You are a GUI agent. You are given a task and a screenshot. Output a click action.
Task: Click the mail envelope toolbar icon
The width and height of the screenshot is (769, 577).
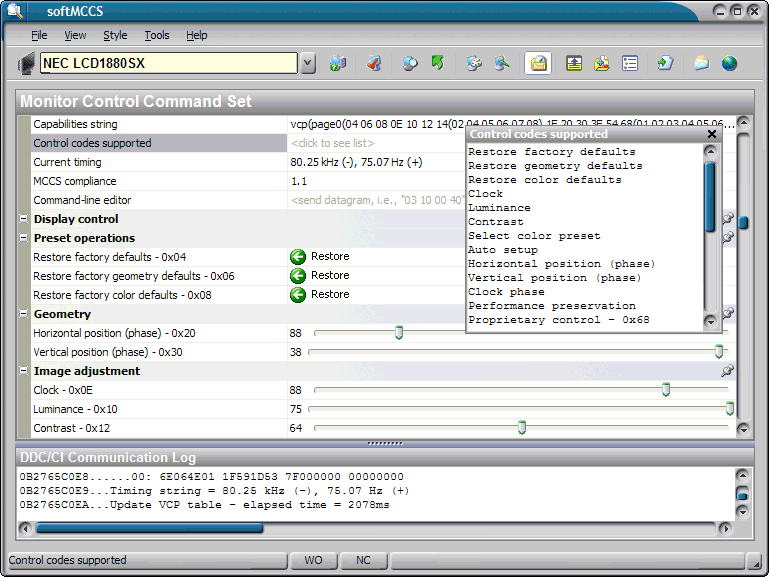click(x=701, y=63)
